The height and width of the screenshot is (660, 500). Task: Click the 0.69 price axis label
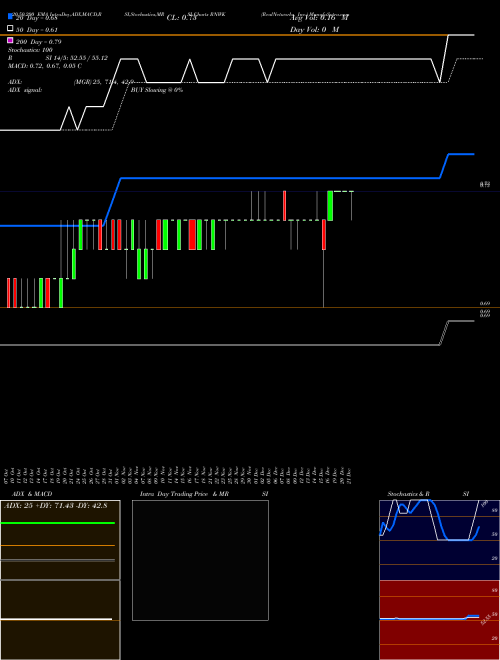[x=485, y=303]
